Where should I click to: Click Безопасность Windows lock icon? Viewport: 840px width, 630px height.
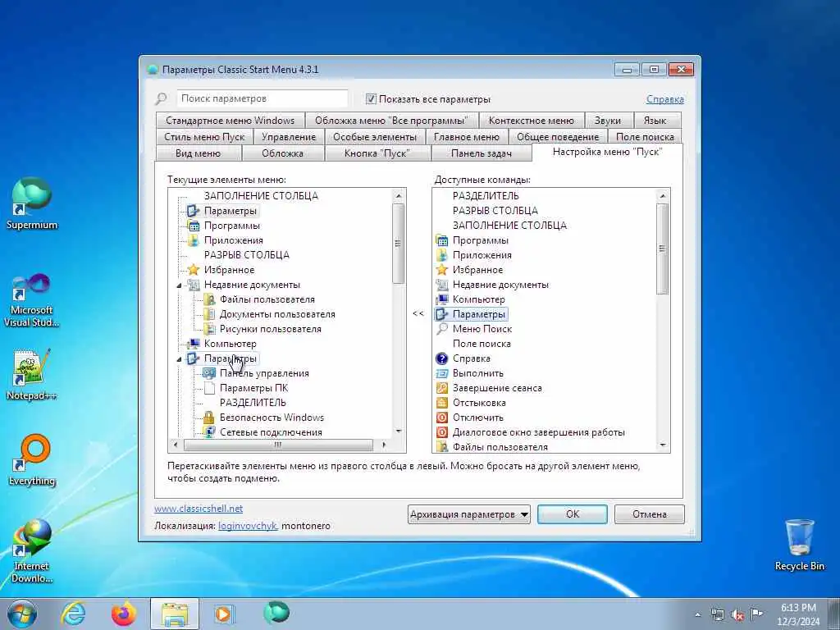click(x=209, y=418)
